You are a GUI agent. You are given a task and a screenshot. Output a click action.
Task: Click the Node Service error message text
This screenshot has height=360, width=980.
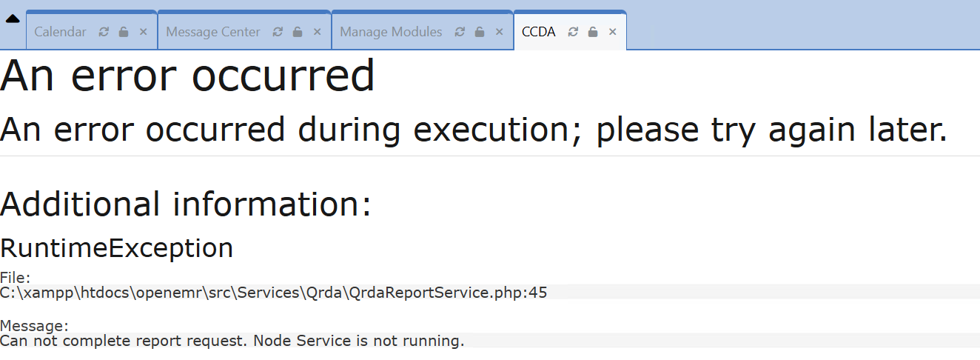pos(232,341)
